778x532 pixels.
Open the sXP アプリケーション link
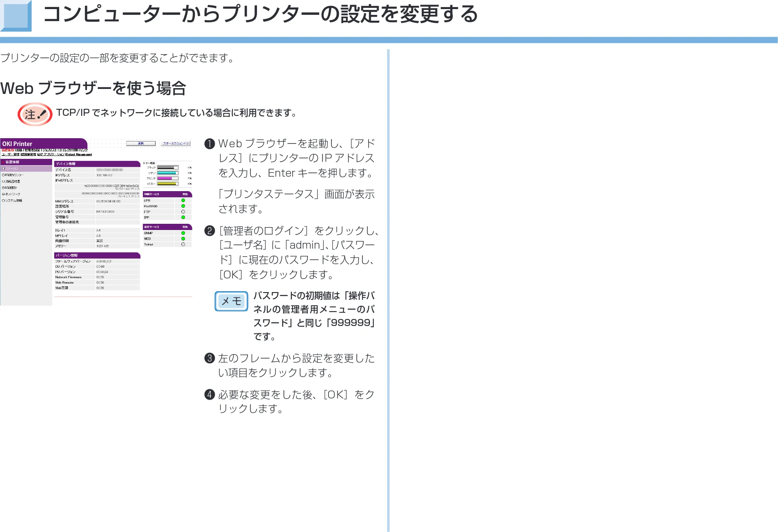tap(51, 154)
